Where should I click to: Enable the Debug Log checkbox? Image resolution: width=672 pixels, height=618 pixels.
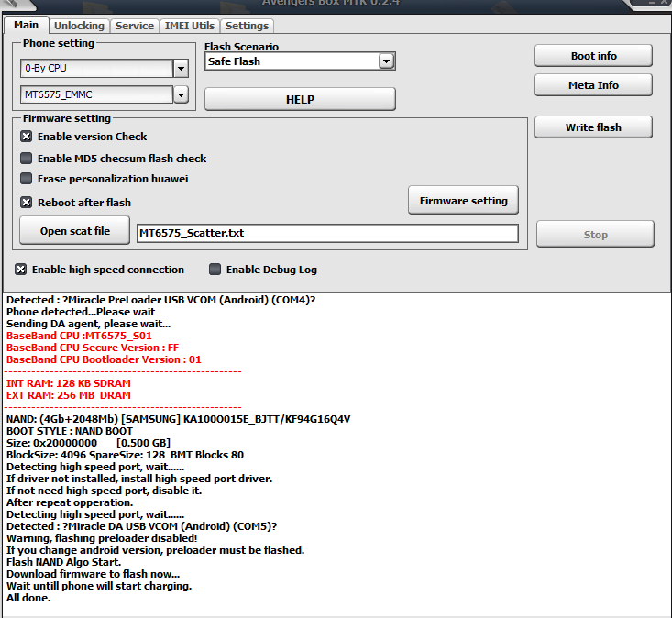coord(215,270)
